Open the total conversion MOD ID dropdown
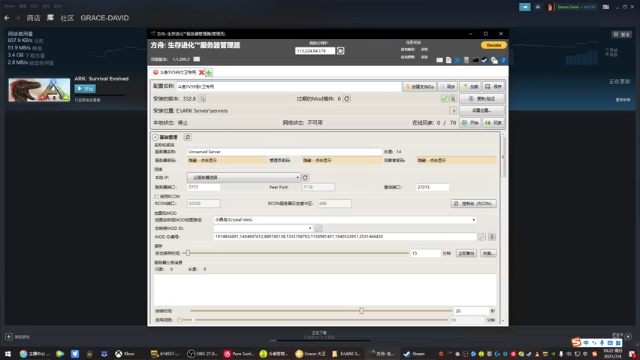 point(263,228)
